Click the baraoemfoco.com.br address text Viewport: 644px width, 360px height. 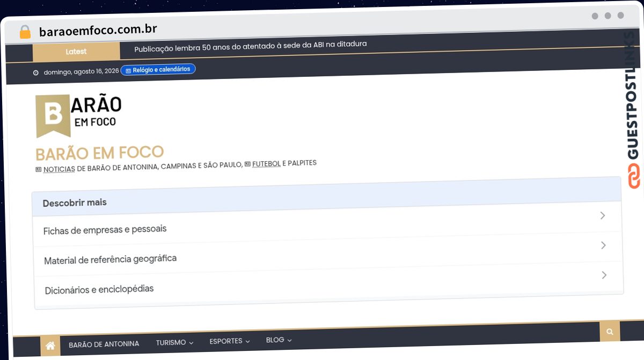(98, 31)
